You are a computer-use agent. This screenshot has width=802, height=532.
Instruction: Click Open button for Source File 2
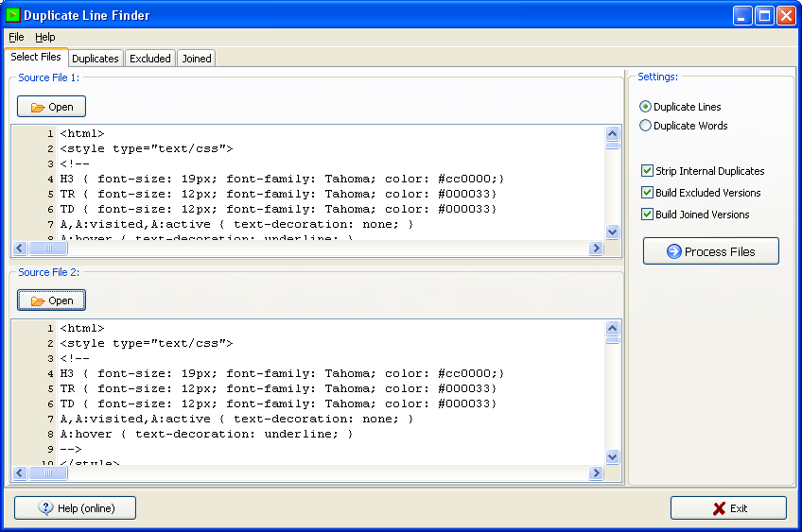tap(51, 300)
